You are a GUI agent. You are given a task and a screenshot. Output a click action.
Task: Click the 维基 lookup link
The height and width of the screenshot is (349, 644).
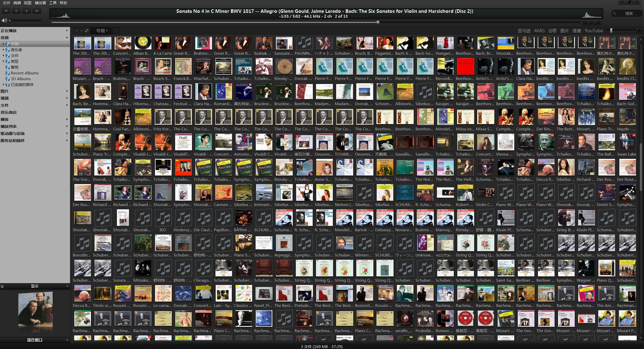[577, 31]
